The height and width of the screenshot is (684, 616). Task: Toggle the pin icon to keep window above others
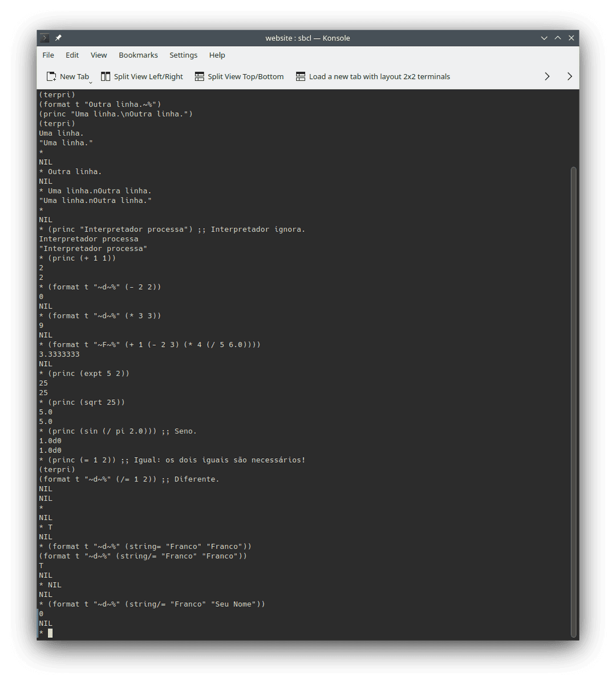tap(58, 38)
